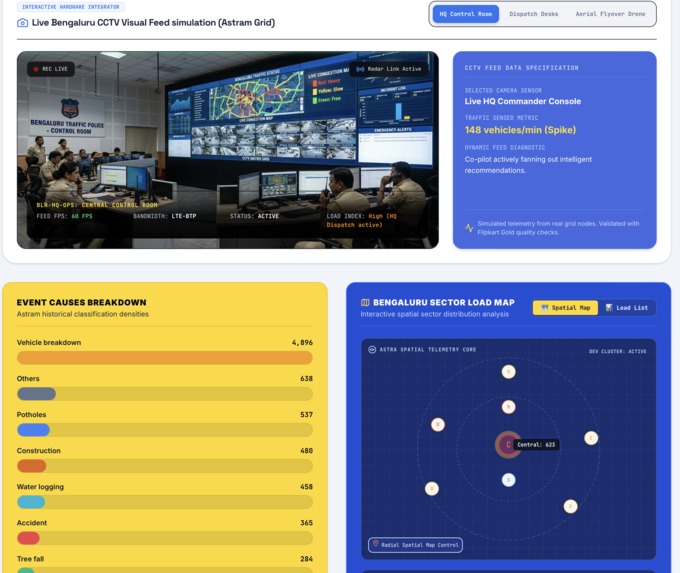Click the Others count 638
Viewport: 680px width, 573px height.
tap(306, 378)
